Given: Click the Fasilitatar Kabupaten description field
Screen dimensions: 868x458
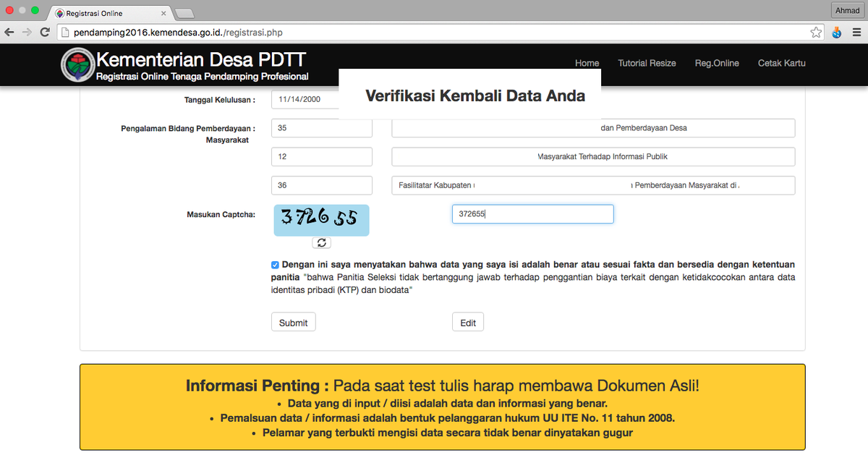Looking at the screenshot, I should [593, 185].
